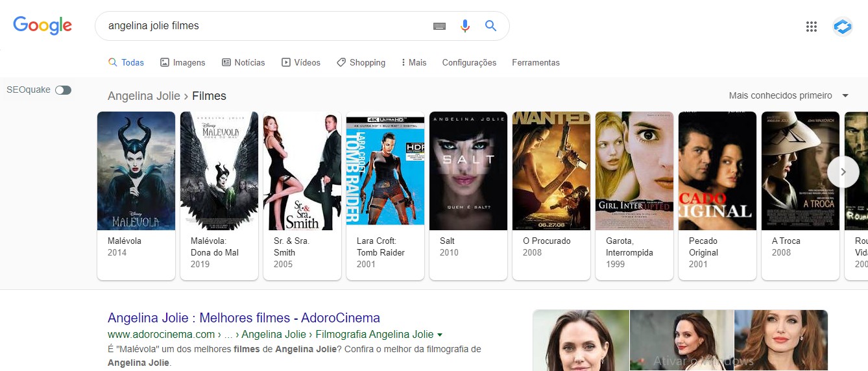868x371 pixels.
Task: Open 'Mais conhecidos primeiro' sort dropdown
Action: [788, 95]
